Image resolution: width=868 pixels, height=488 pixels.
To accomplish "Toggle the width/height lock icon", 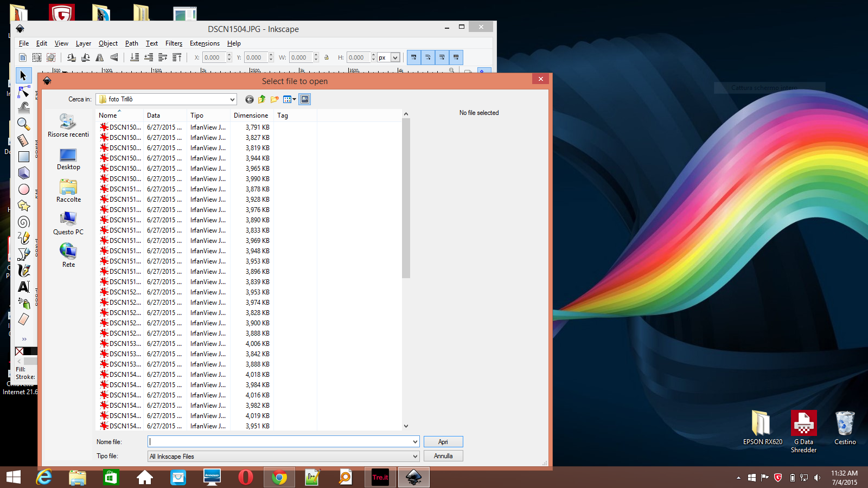I will pos(327,57).
